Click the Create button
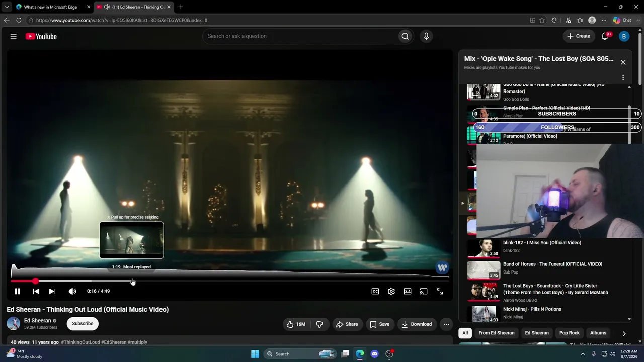 pyautogui.click(x=579, y=36)
